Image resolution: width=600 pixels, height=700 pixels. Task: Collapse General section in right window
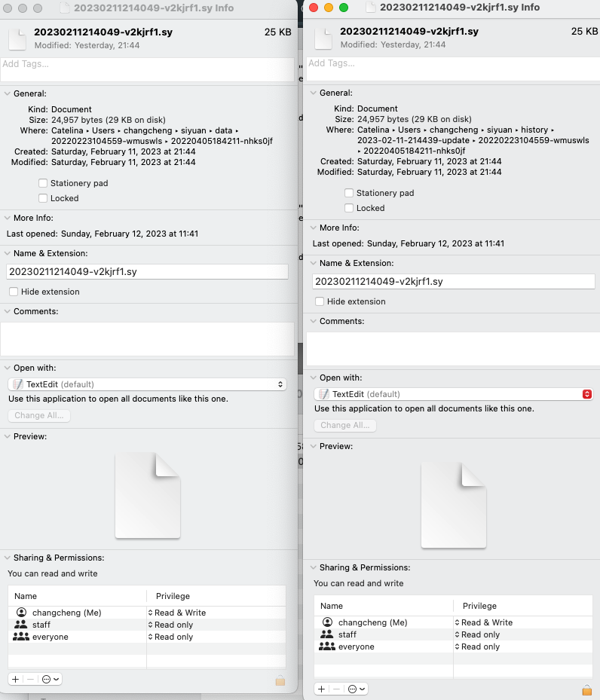(x=314, y=93)
